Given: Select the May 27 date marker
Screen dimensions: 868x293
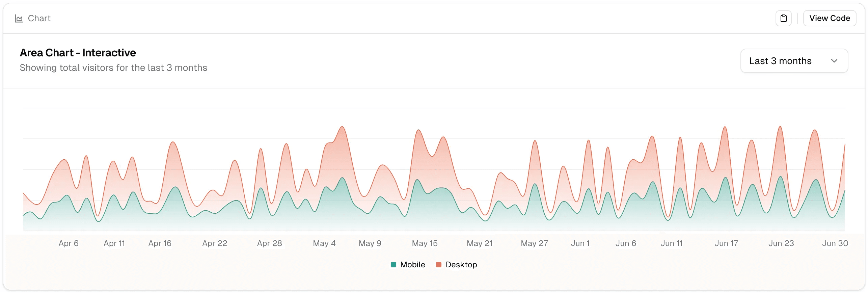Looking at the screenshot, I should [x=534, y=243].
